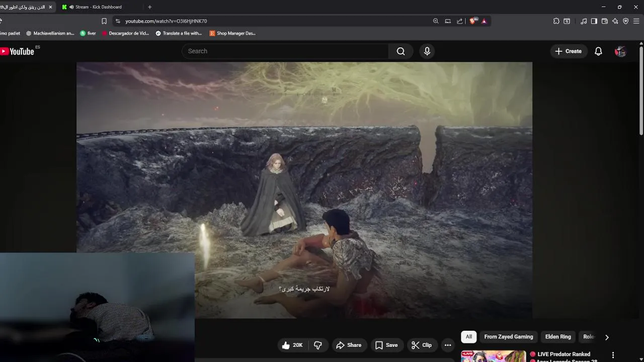
Task: Select the All filter chip
Action: (x=469, y=337)
